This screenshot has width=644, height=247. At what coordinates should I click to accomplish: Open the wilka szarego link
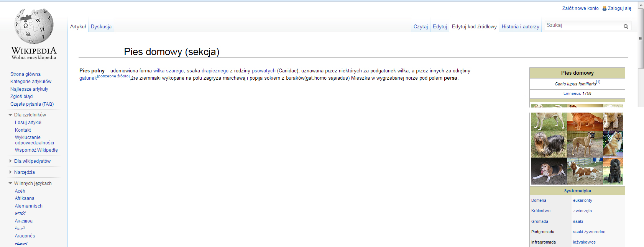[168, 71]
